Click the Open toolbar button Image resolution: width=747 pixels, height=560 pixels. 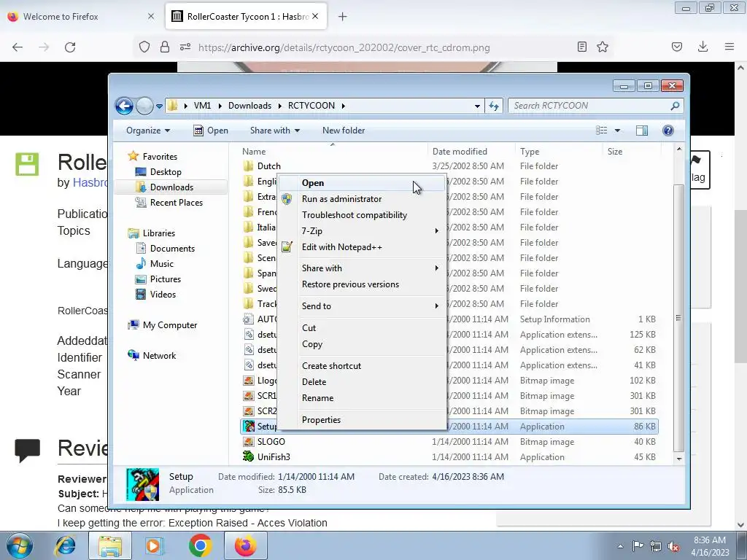tap(211, 131)
